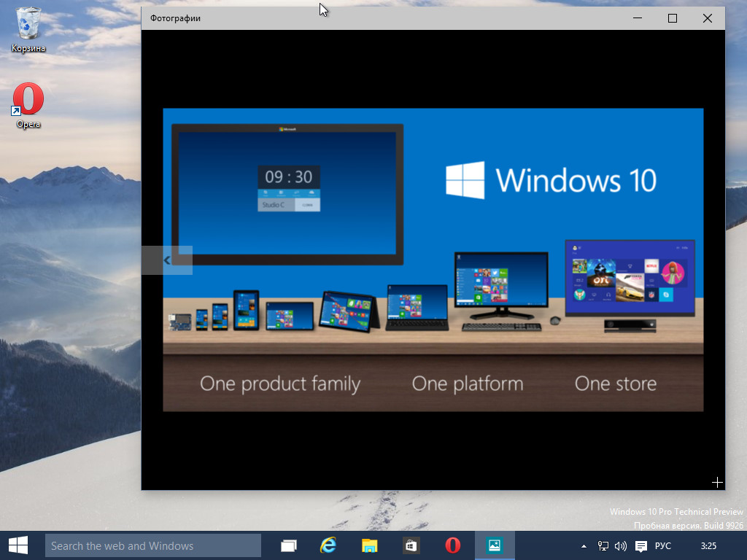Click the Search the web and Windows box

tap(153, 545)
